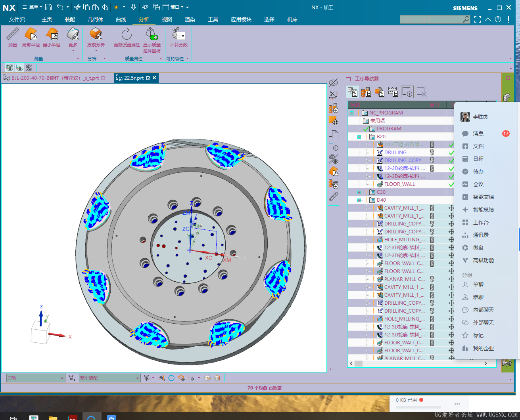Click the hide eye icon atop the vertical toolbar
The width and height of the screenshot is (520, 420).
pyautogui.click(x=333, y=82)
